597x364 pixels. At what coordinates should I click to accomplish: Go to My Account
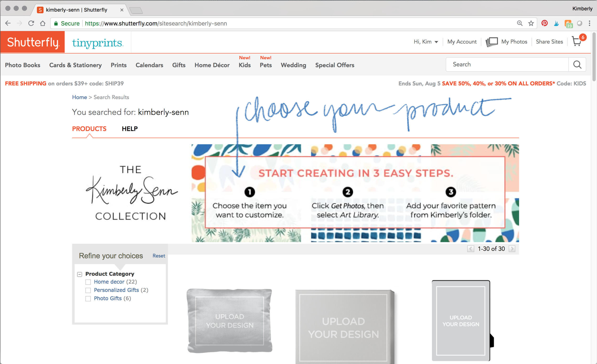pos(462,42)
